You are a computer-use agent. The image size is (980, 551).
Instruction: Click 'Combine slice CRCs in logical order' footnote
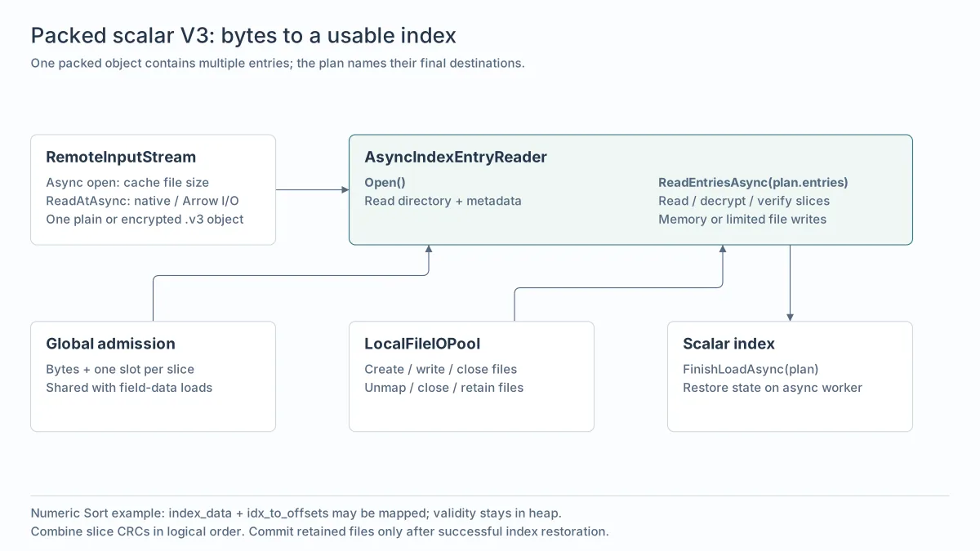pos(137,531)
